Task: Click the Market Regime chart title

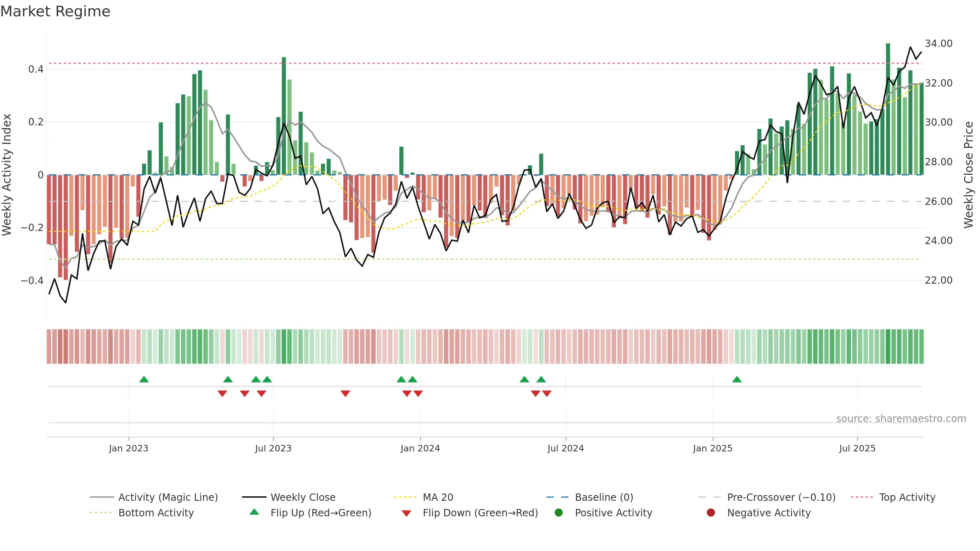Action: coord(55,11)
